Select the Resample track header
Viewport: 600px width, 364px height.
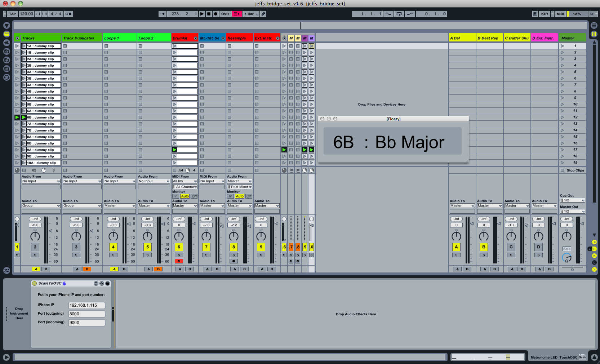point(239,38)
